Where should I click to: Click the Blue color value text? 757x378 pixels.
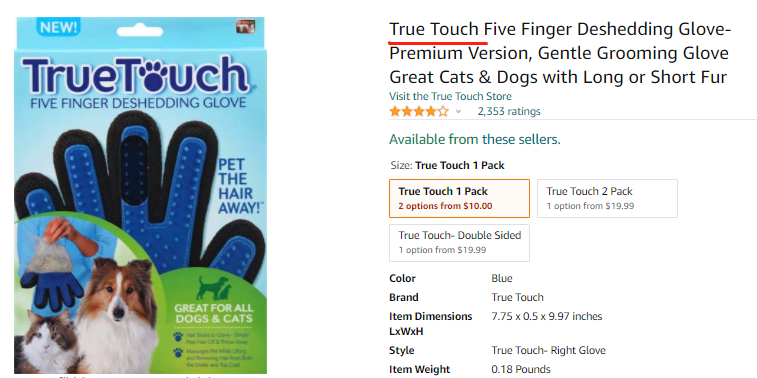pos(502,279)
